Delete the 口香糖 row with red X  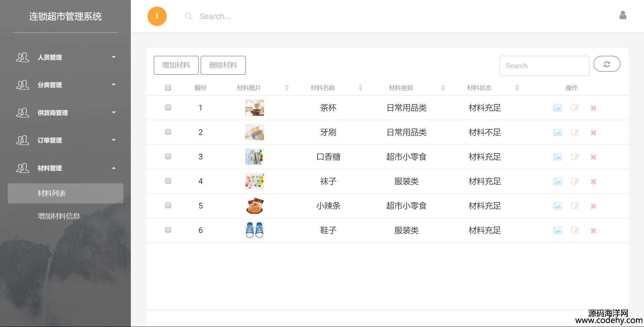click(593, 157)
